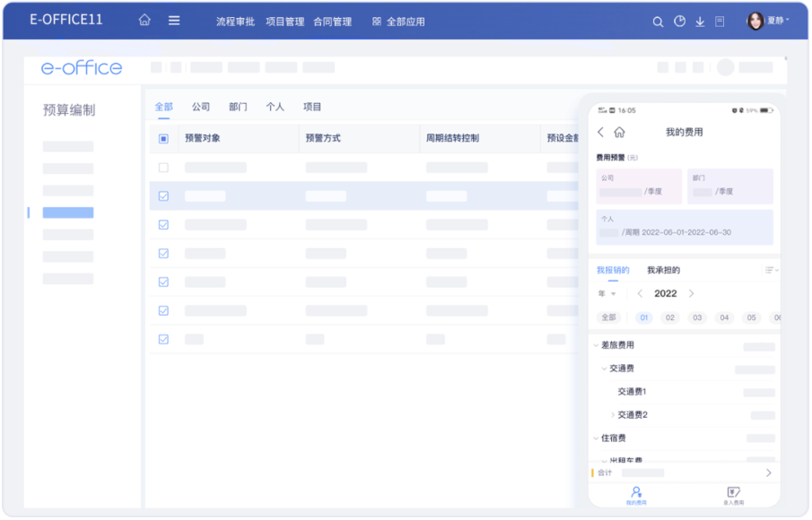
Task: Click the search magnifier icon
Action: coord(658,22)
